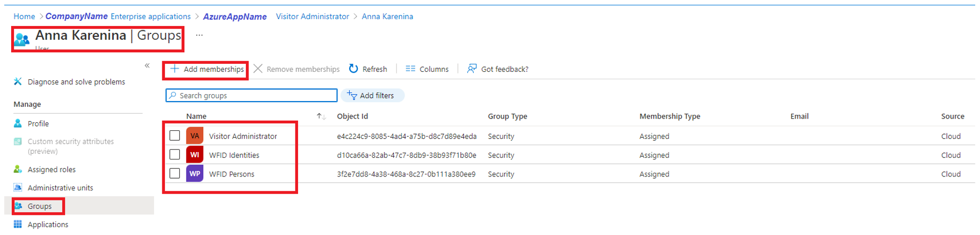Open the Visitor Administrator group name
This screenshot has height=235, width=980.
tap(243, 136)
